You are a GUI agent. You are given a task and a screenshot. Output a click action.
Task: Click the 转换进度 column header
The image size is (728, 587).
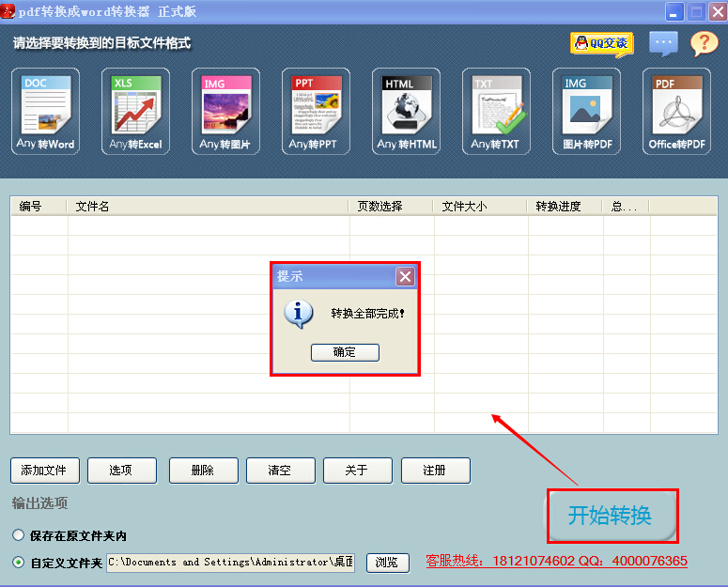click(565, 207)
